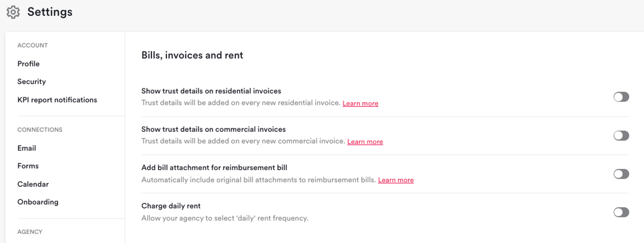Turn on bill attachment for reimbursement bill
This screenshot has height=243, width=644.
(x=621, y=174)
